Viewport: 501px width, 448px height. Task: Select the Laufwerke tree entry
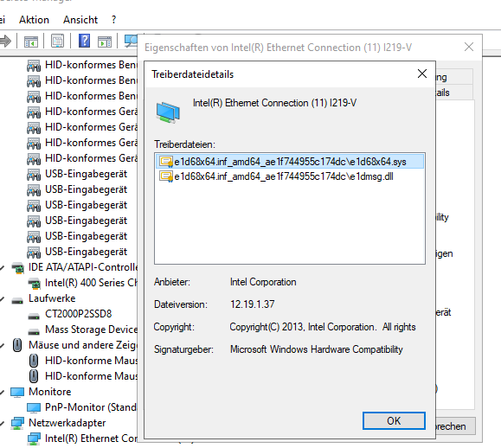tap(52, 298)
